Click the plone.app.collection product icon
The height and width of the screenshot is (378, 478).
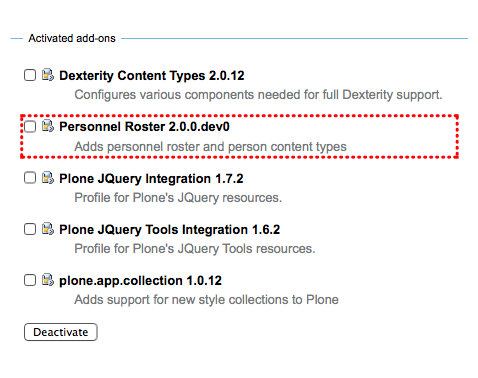(x=48, y=280)
